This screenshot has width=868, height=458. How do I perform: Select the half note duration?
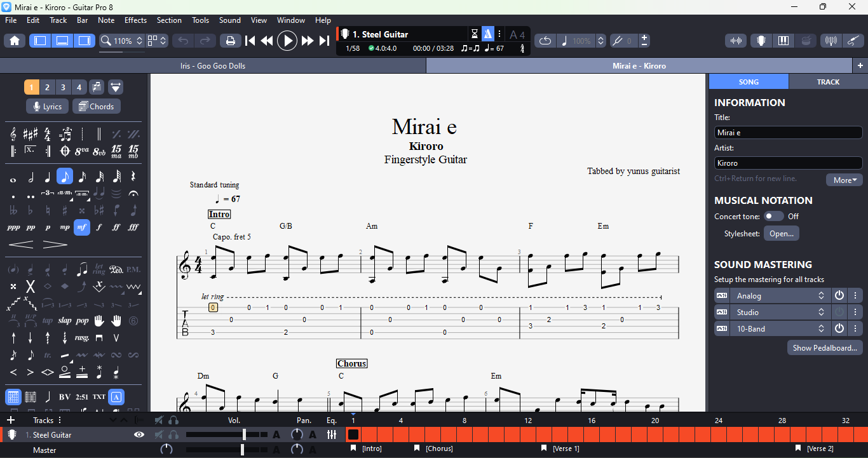[31, 177]
